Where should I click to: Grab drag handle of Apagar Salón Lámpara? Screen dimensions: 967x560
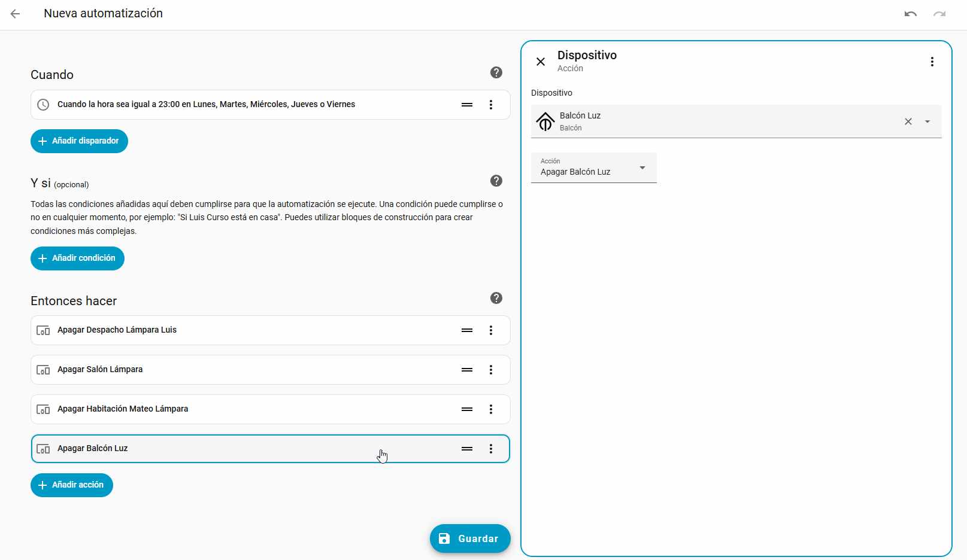[467, 370]
